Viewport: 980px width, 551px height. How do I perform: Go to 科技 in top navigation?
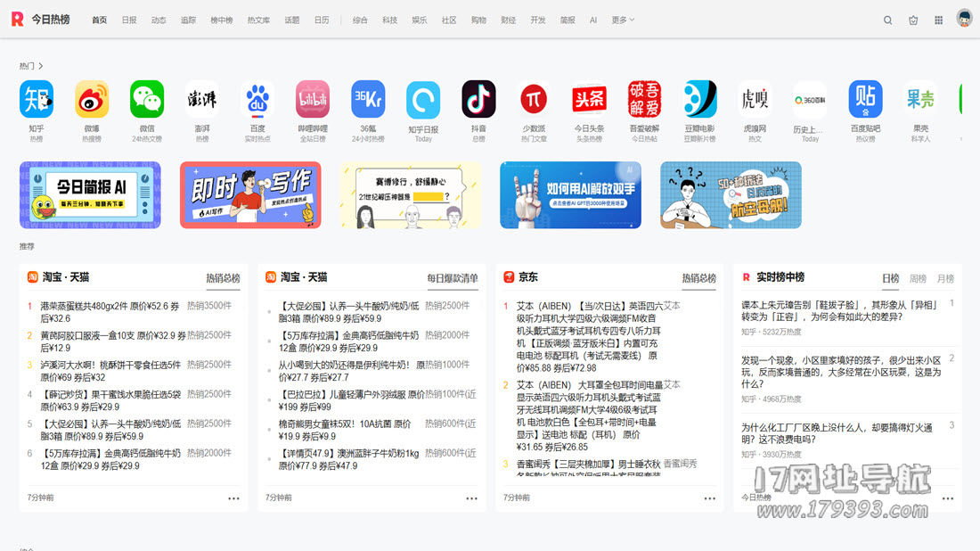389,20
